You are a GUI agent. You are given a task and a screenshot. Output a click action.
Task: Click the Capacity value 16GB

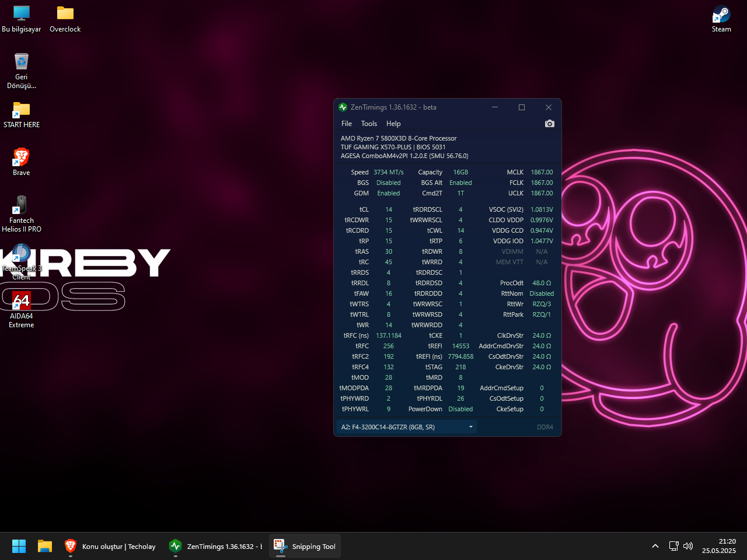click(460, 172)
